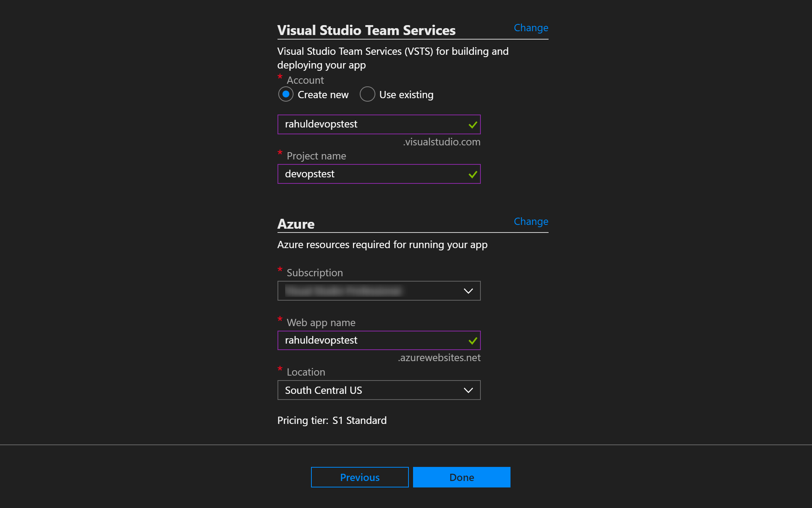Click the red asterisk beside the Account label
Image resolution: width=812 pixels, height=508 pixels.
(280, 77)
